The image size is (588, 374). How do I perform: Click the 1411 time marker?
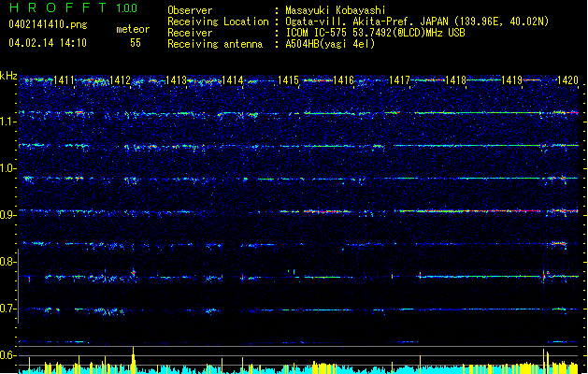(65, 80)
